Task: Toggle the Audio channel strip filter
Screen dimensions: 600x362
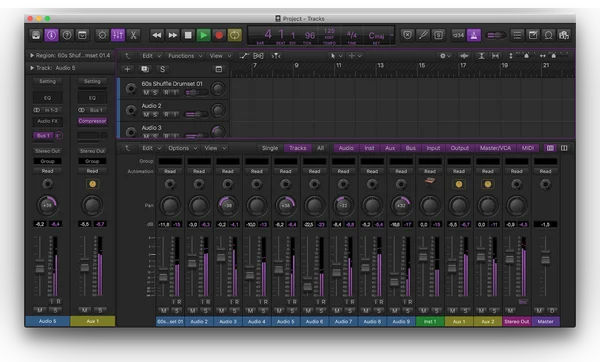Action: pos(346,148)
